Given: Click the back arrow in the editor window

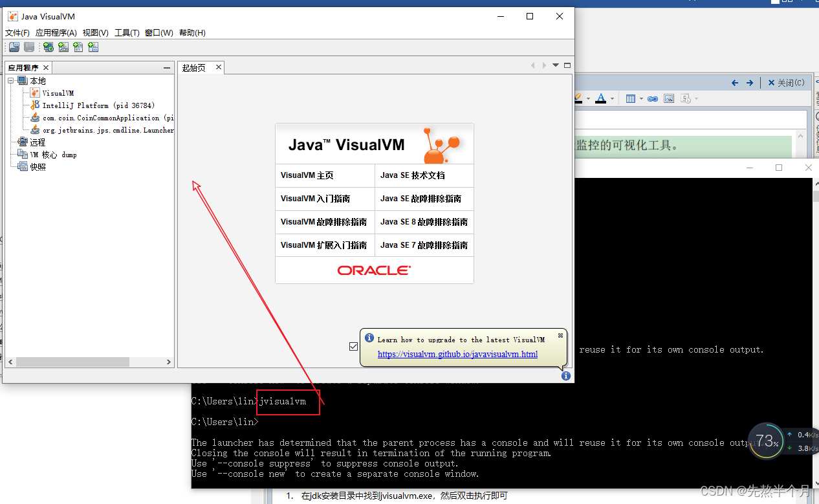Looking at the screenshot, I should pos(735,83).
